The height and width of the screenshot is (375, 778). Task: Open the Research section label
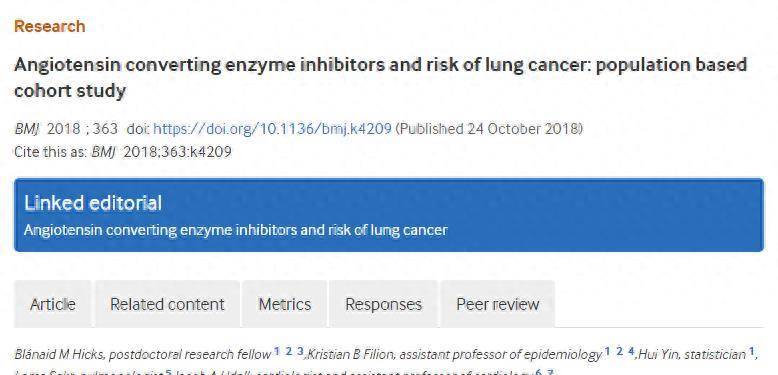point(50,26)
